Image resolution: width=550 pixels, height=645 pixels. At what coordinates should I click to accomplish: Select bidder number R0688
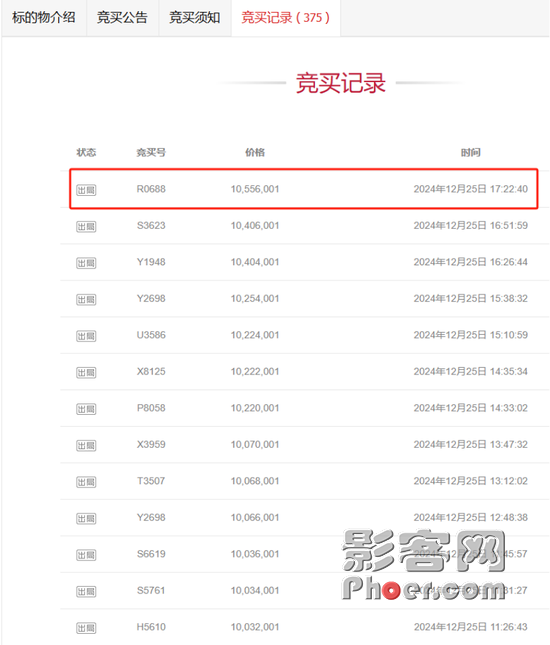click(151, 189)
